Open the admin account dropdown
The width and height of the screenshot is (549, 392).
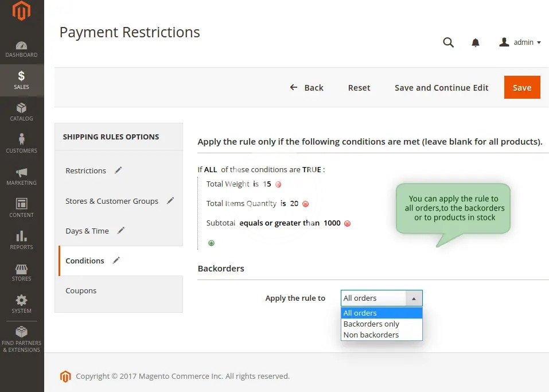coord(520,42)
